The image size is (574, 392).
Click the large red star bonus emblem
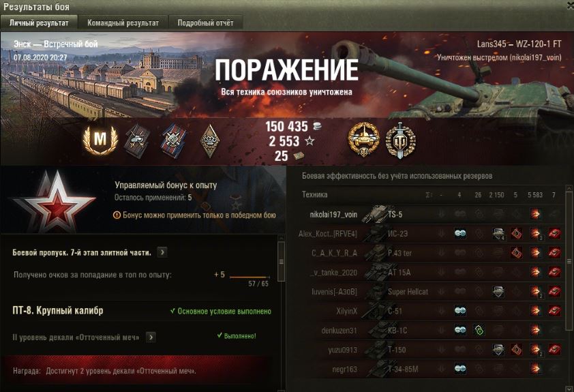point(55,202)
